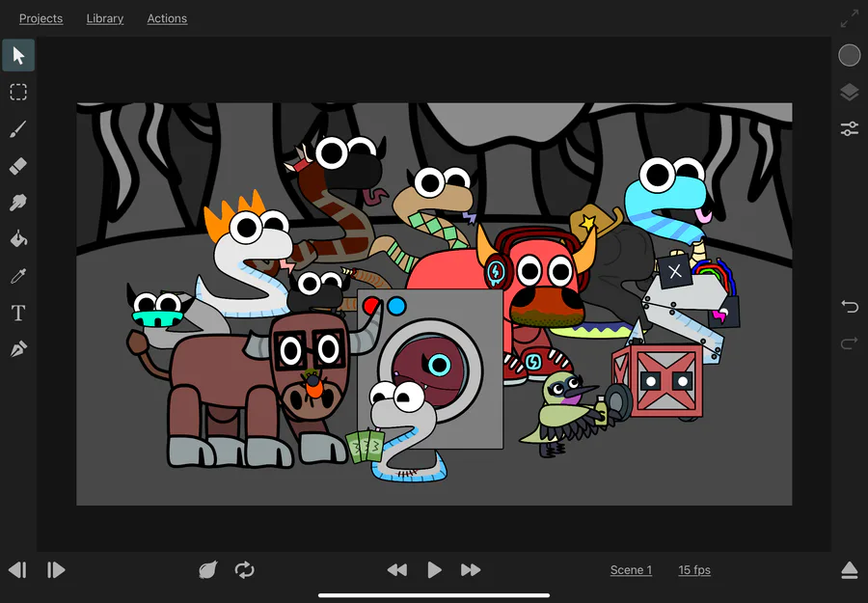This screenshot has width=868, height=603.
Task: Select the Smudge tool
Action: pyautogui.click(x=18, y=203)
